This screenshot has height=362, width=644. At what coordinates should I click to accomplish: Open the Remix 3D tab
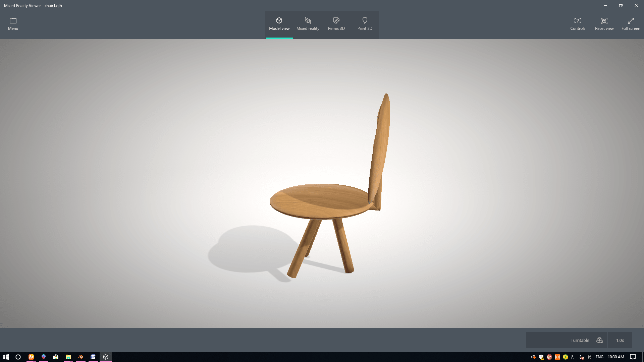tap(336, 24)
